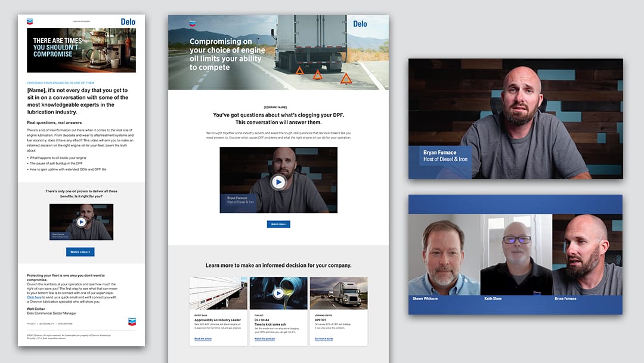The image size is (644, 363).
Task: Click the Delo logo in the email header
Action: tap(128, 21)
